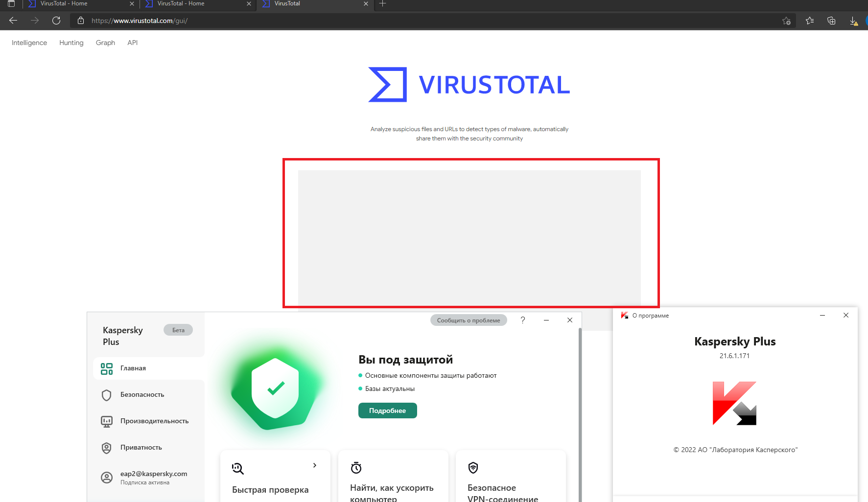
Task: Switch to the third VirusTotal tab
Action: point(313,4)
